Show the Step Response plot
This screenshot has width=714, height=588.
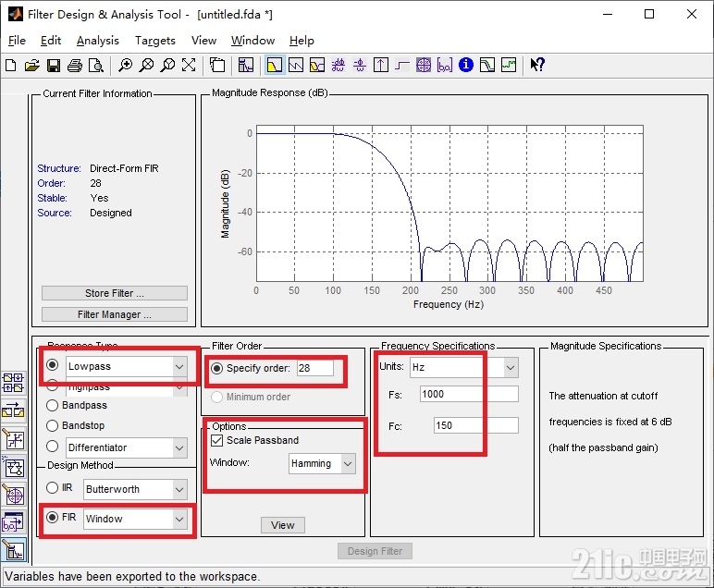402,65
